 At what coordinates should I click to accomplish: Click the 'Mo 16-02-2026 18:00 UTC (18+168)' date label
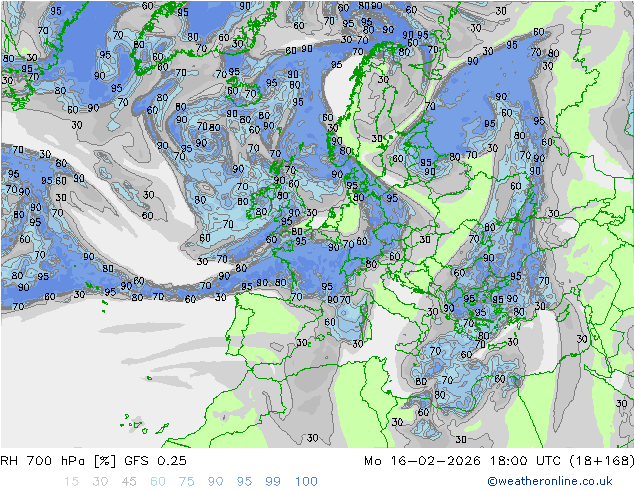tap(499, 460)
